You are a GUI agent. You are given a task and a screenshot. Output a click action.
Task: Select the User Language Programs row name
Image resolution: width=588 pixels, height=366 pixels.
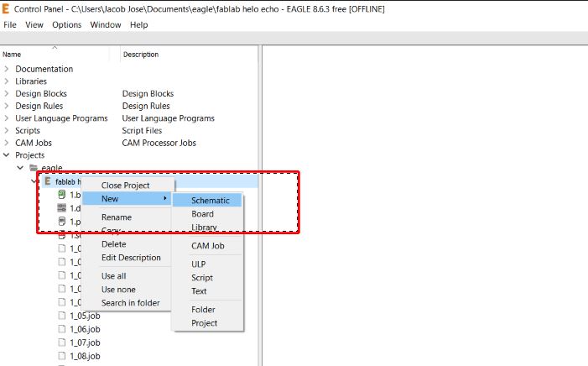point(61,118)
